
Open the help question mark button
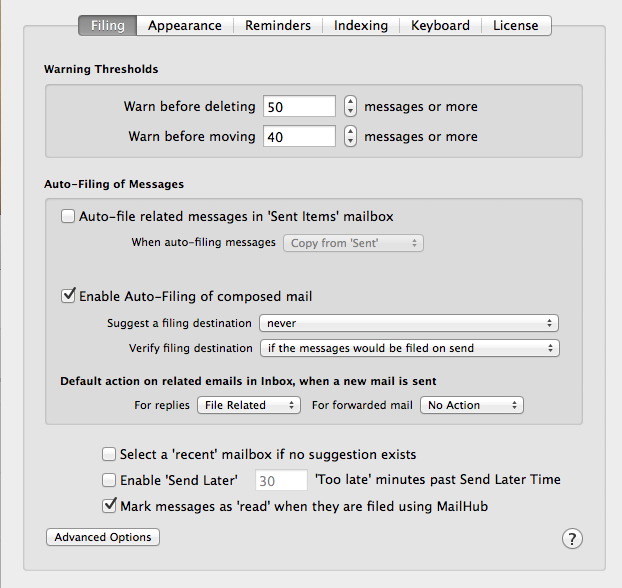pos(572,539)
